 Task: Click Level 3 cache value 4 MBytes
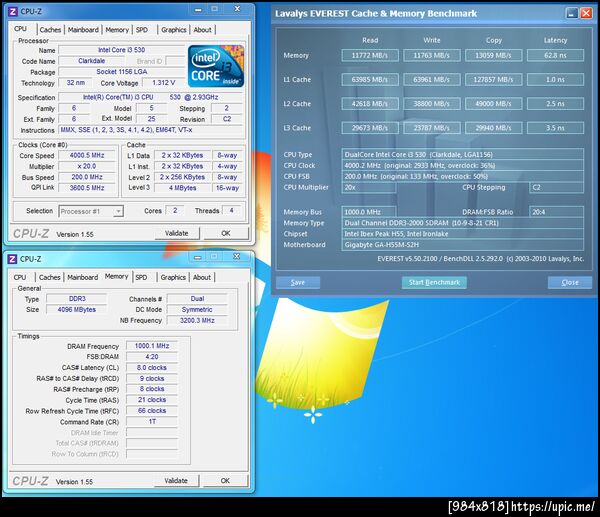pyautogui.click(x=183, y=188)
